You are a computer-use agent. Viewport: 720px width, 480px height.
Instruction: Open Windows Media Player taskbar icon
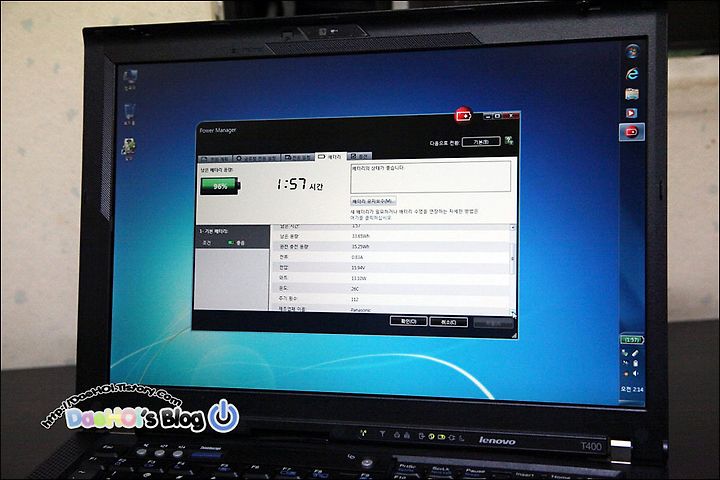click(632, 113)
